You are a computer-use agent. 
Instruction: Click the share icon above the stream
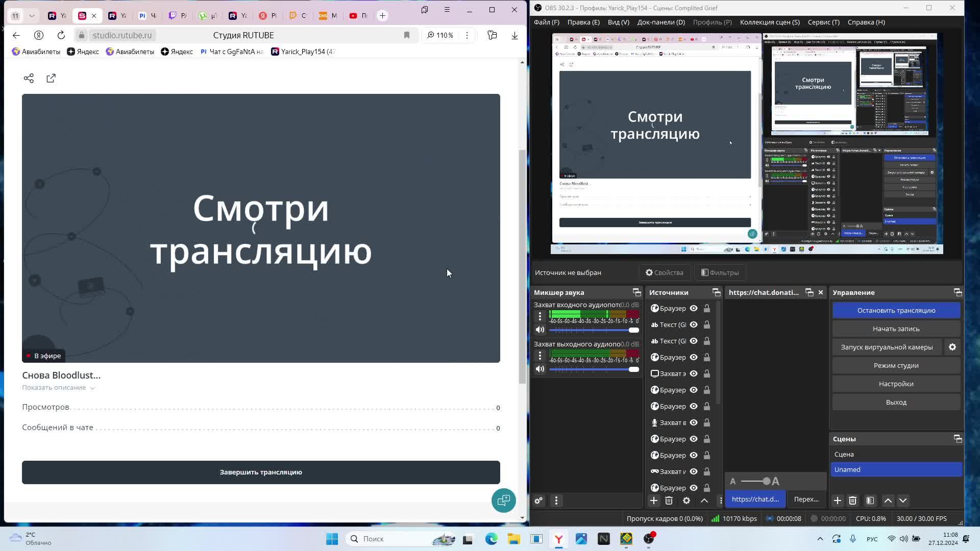pos(29,78)
